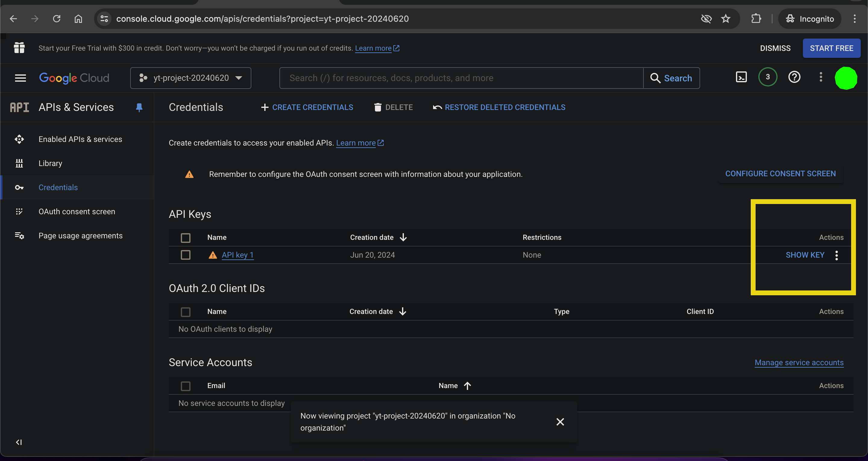Viewport: 868px width, 461px height.
Task: Open more actions for API key 1
Action: click(x=837, y=256)
